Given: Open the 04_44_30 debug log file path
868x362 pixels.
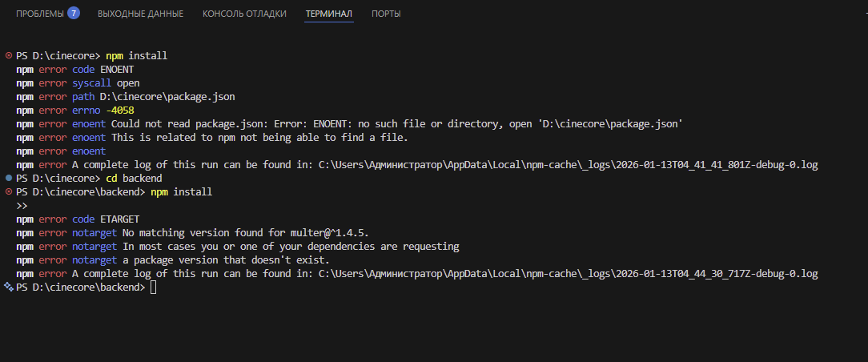Looking at the screenshot, I should (x=568, y=274).
